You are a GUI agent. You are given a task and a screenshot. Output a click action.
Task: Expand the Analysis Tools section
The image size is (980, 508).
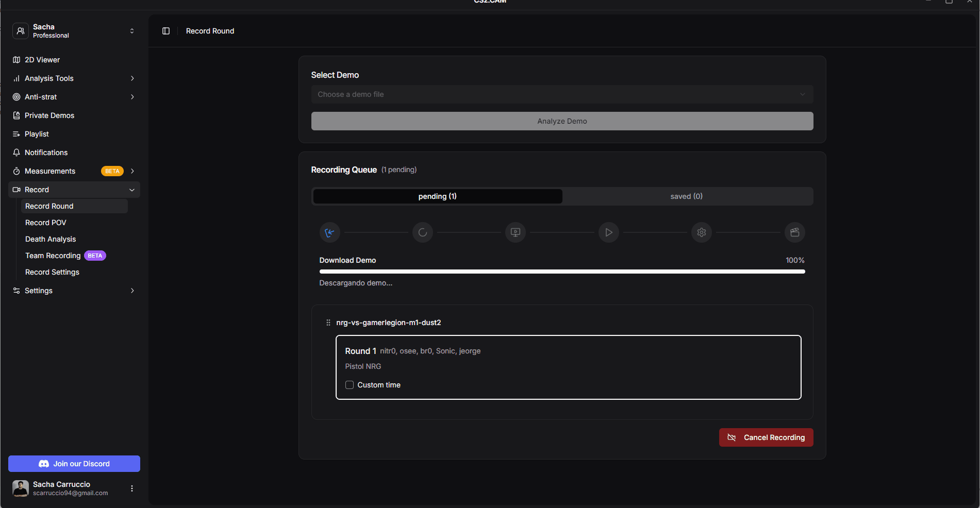tap(74, 78)
